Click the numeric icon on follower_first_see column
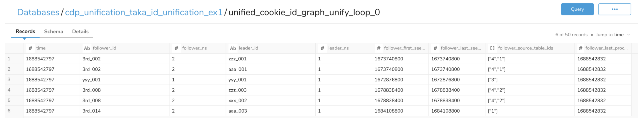644x125 pixels. point(378,48)
